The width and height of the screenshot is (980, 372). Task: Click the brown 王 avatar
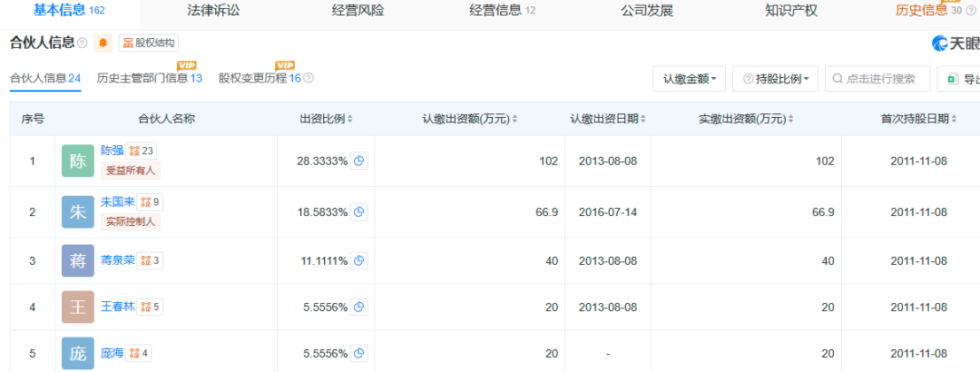[78, 307]
